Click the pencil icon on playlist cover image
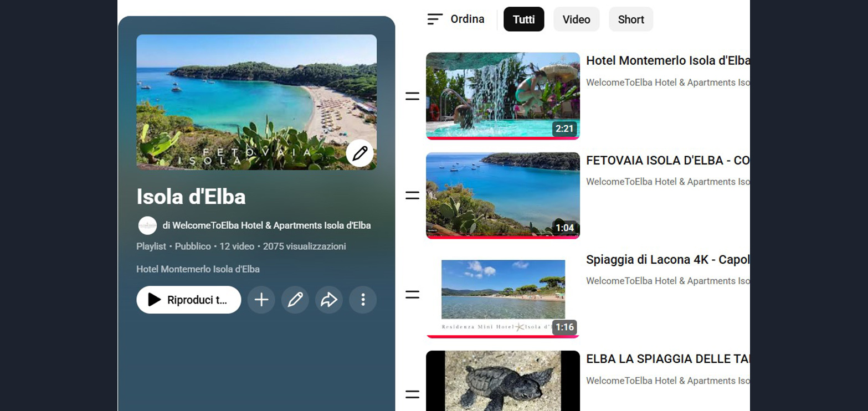The height and width of the screenshot is (411, 868). [359, 153]
